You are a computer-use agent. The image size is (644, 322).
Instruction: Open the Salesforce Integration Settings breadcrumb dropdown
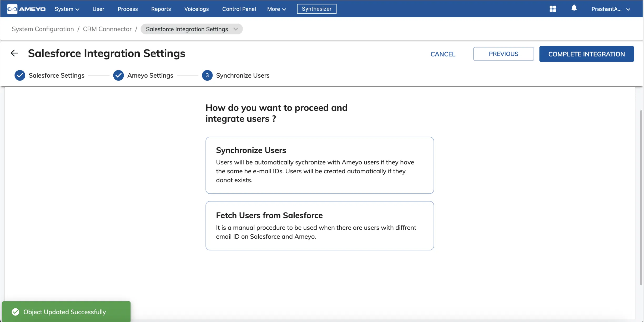192,29
